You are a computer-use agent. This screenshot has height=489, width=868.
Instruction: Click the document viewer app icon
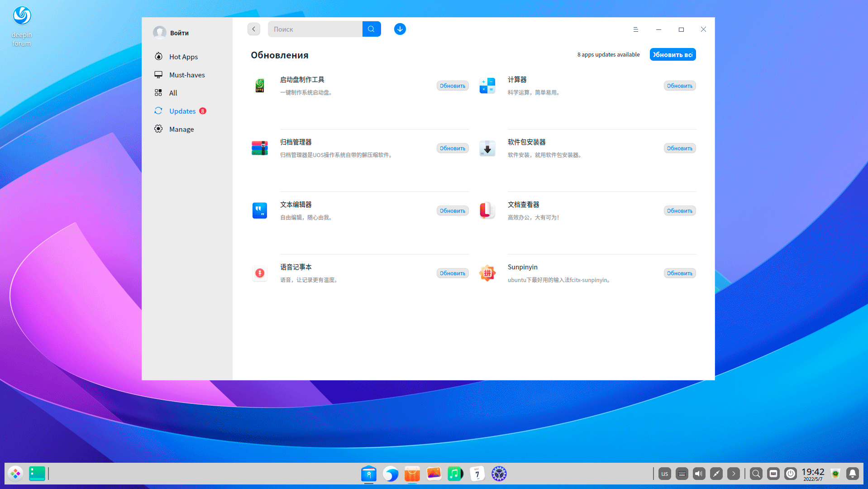click(487, 211)
